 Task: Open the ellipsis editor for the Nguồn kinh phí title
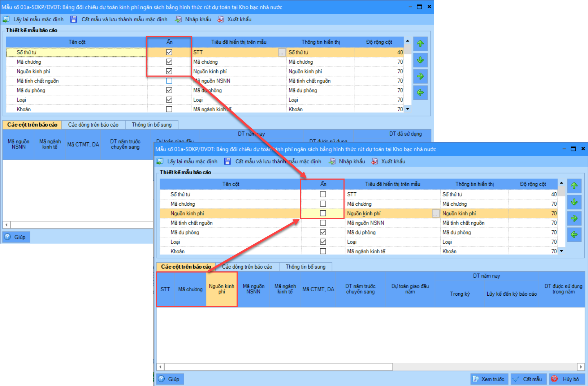(436, 214)
